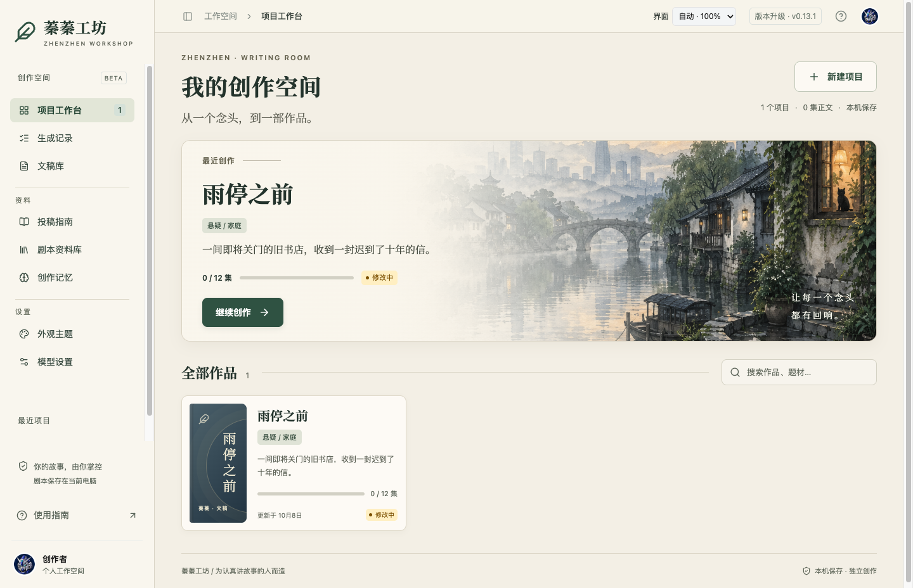Open the 使用指南 link
913x588 pixels.
pyautogui.click(x=76, y=515)
